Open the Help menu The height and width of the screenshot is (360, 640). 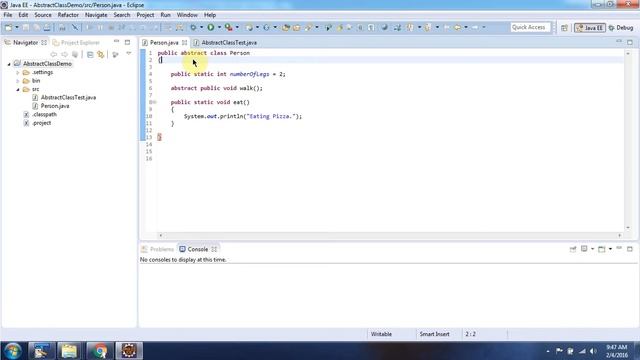click(x=210, y=15)
